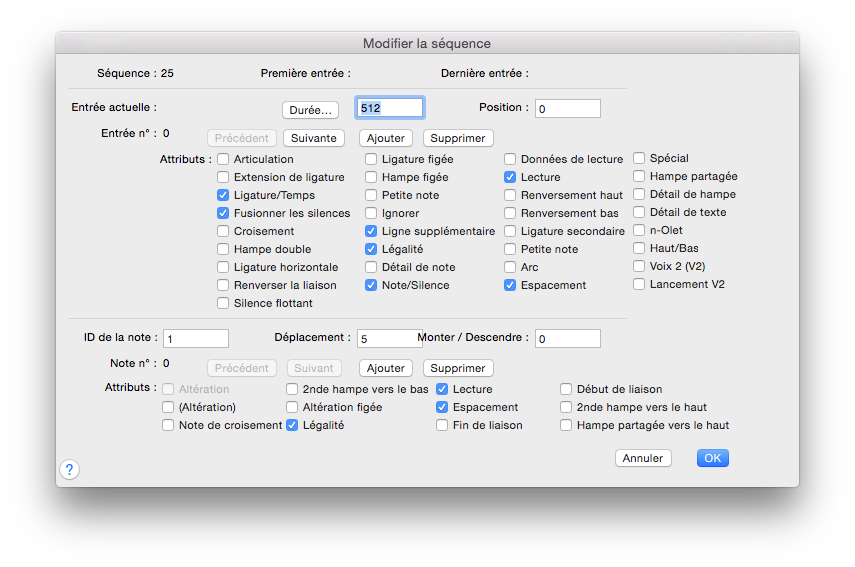Click Ajouter button beside Suivante

coord(386,138)
